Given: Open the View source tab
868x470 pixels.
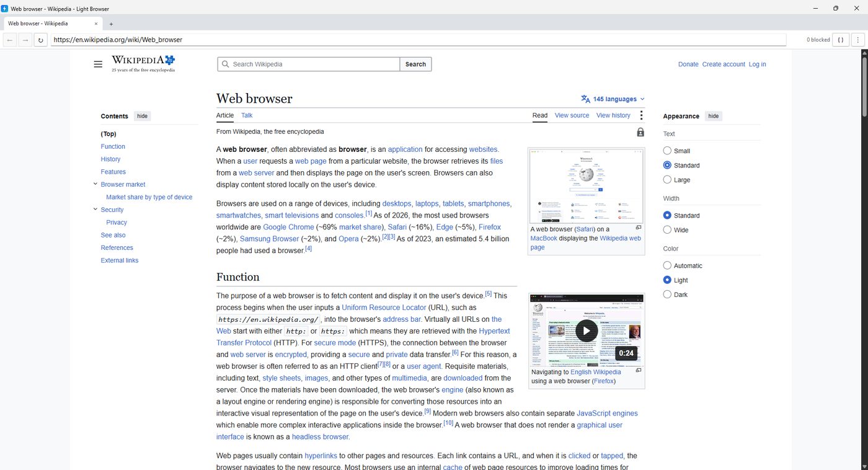Looking at the screenshot, I should point(572,115).
